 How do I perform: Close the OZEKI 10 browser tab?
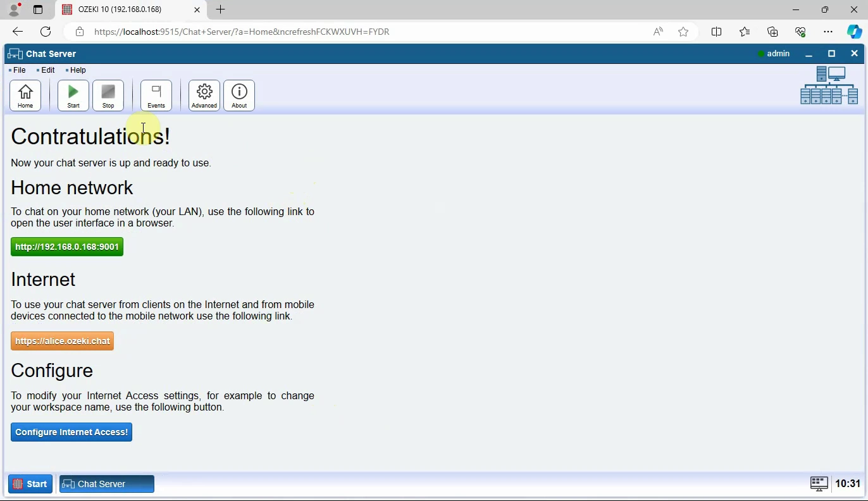pyautogui.click(x=197, y=9)
